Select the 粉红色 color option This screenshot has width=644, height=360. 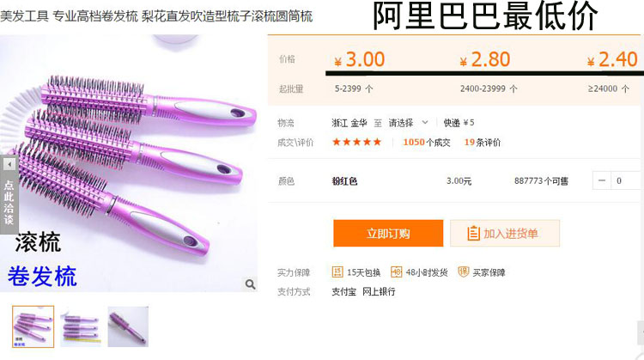pos(344,180)
